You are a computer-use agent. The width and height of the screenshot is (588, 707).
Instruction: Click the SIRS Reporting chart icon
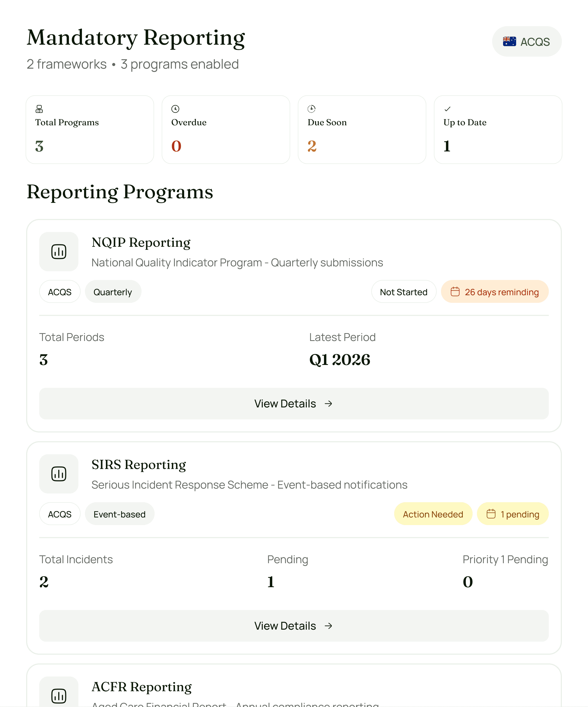click(59, 474)
